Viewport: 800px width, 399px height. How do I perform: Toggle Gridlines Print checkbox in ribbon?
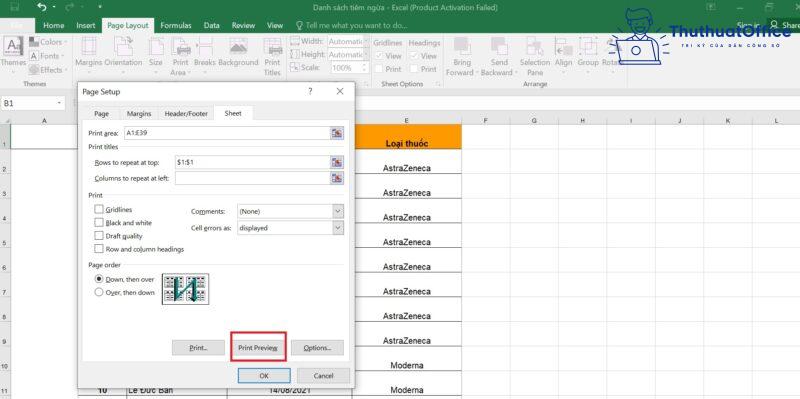click(379, 69)
